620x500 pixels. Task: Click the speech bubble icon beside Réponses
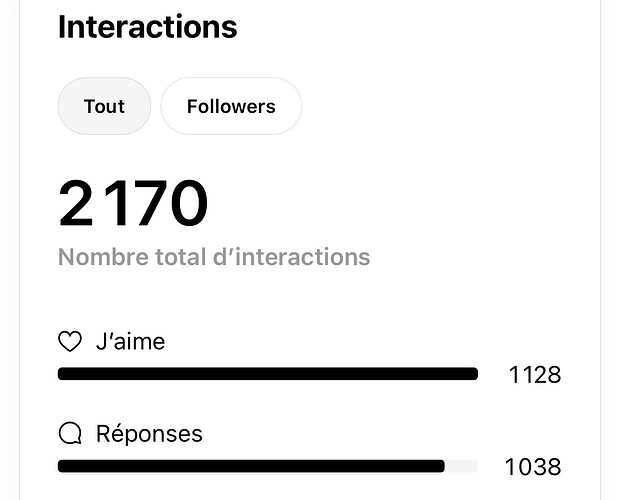[70, 434]
